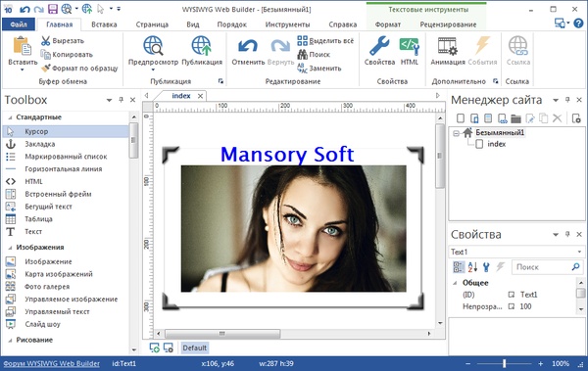This screenshot has width=588, height=371.
Task: Select the Курсор tool in Toolbox
Action: (66, 131)
